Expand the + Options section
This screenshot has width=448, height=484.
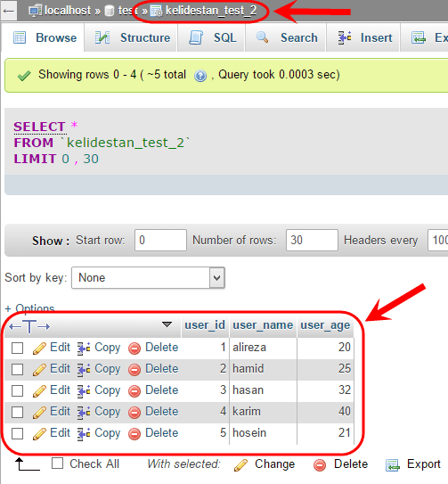(x=30, y=308)
